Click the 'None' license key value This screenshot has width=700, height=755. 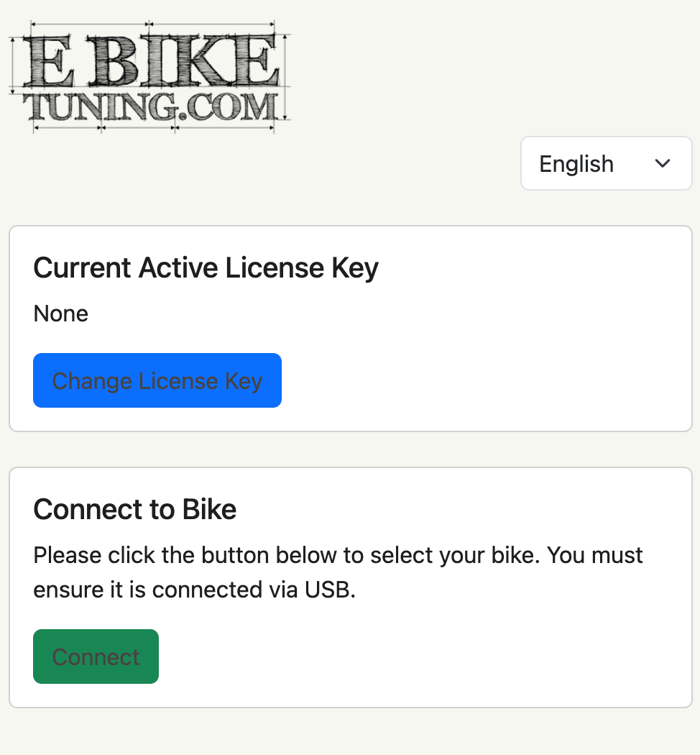[60, 314]
